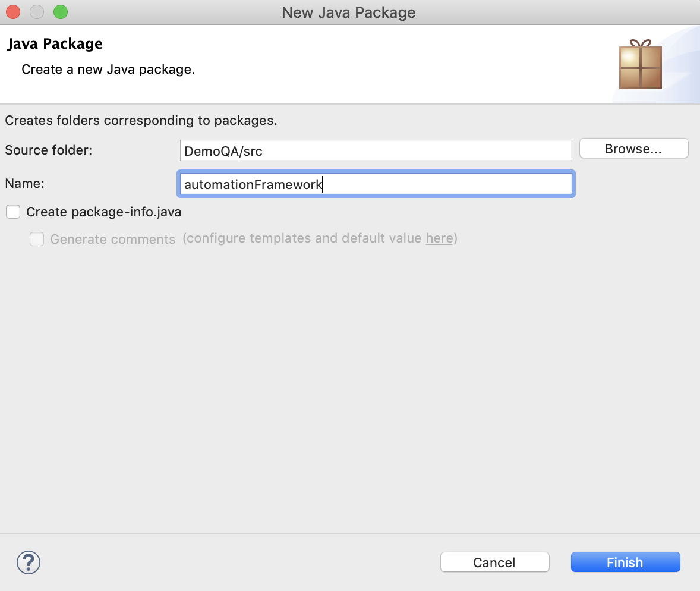Click the Browse... button
This screenshot has height=591, width=700.
pyautogui.click(x=633, y=149)
